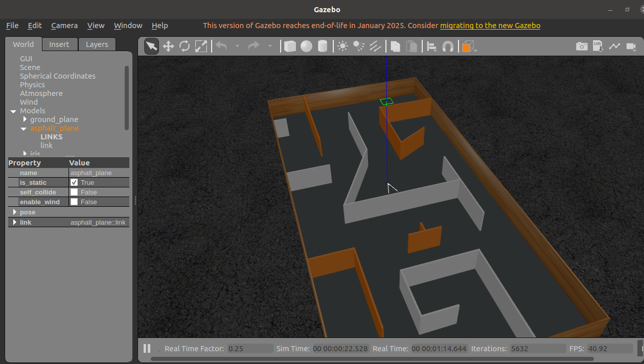Screen dimensions: 644x364
Task: Select Wind in the world tree
Action: click(29, 102)
